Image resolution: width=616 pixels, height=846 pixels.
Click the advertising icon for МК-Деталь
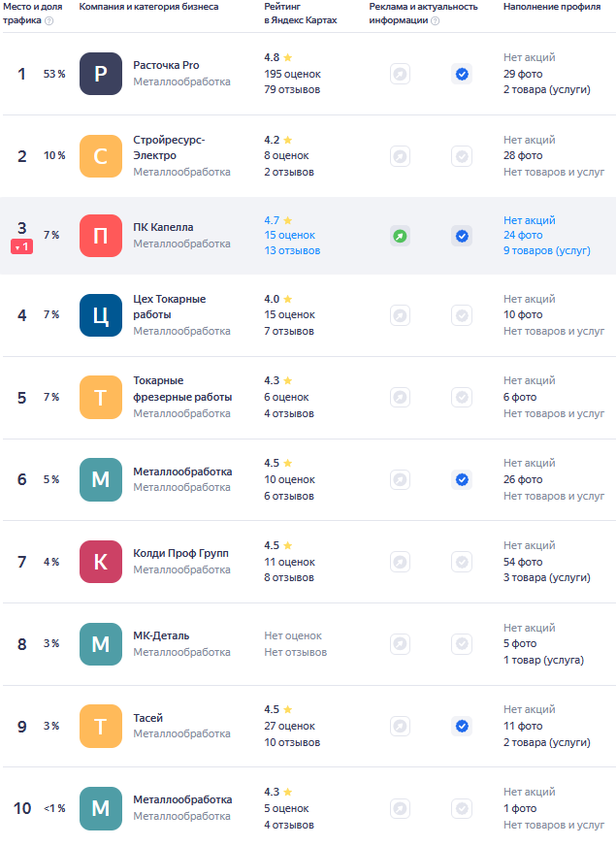[x=401, y=643]
